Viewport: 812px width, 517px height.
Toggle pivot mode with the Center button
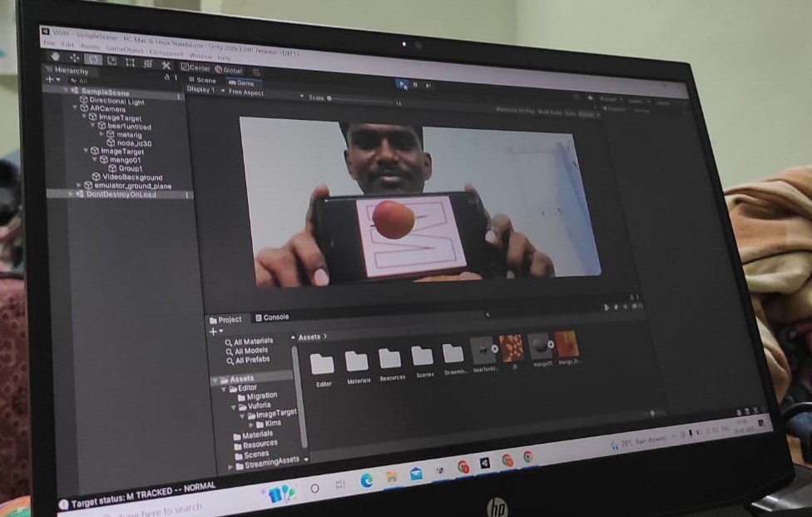click(x=196, y=67)
